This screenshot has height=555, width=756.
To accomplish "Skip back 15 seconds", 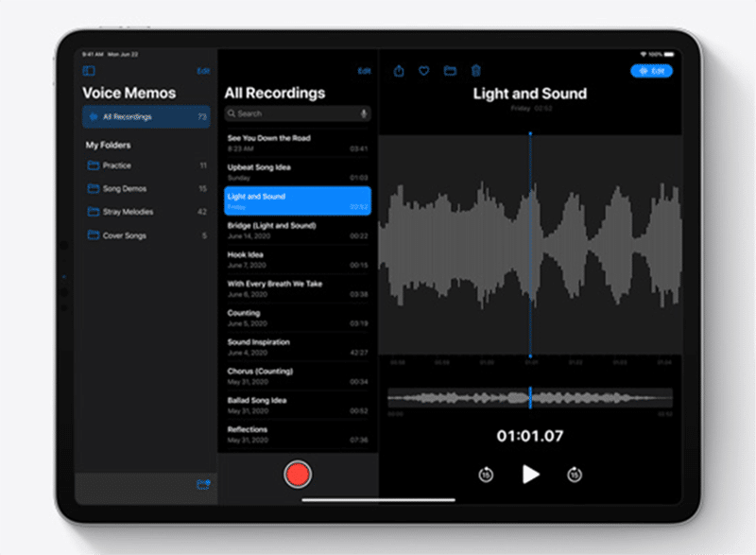I will pyautogui.click(x=486, y=475).
